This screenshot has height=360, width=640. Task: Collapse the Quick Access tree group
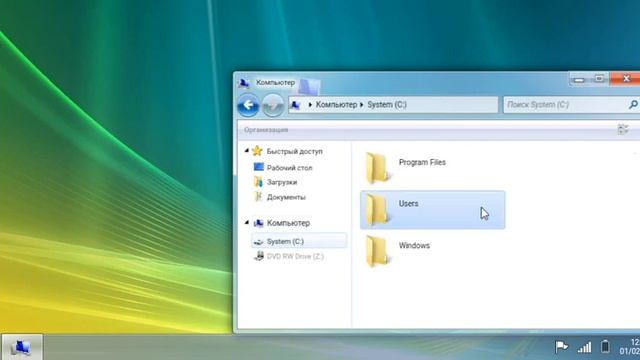click(x=247, y=151)
